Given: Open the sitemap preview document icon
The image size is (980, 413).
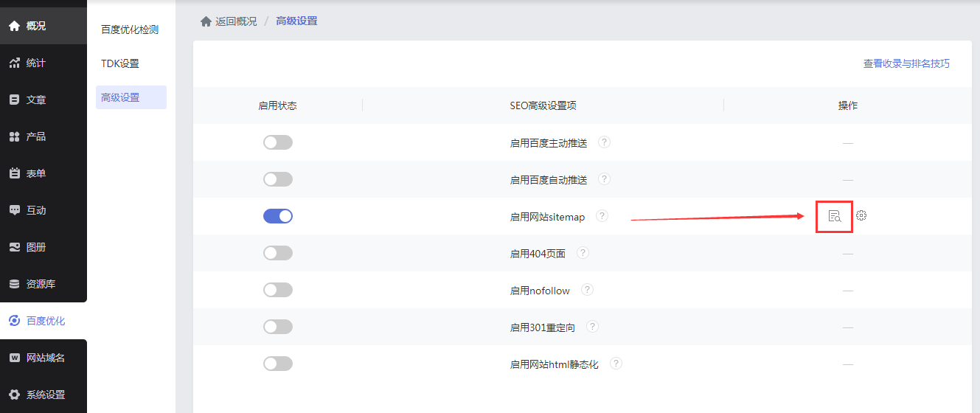Looking at the screenshot, I should [x=834, y=216].
